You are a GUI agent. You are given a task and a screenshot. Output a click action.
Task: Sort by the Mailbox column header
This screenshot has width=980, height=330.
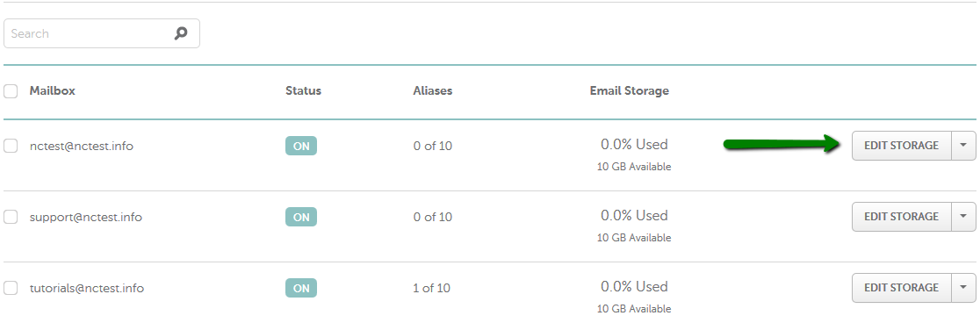53,90
